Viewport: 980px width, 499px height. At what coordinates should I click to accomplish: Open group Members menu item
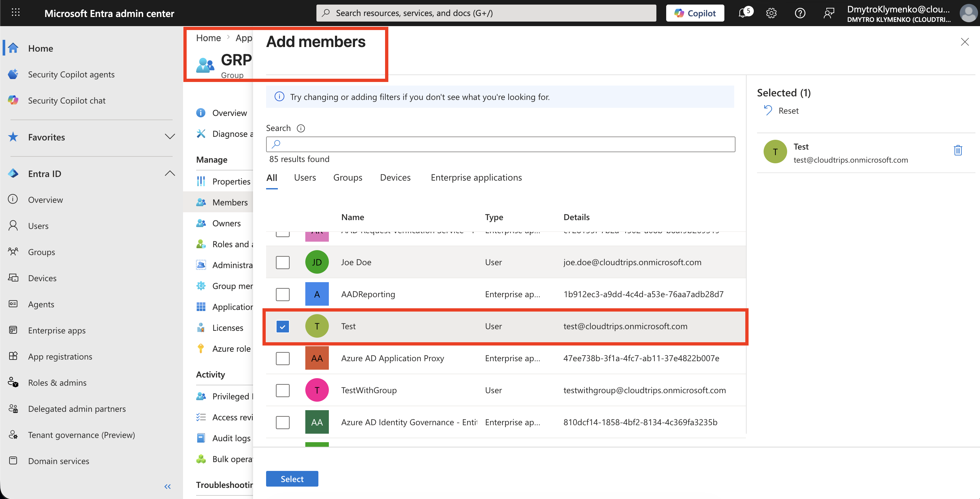pyautogui.click(x=229, y=202)
